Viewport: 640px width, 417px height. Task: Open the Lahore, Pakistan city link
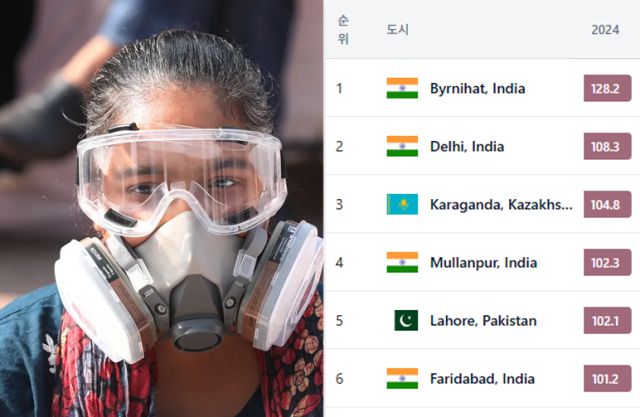483,321
